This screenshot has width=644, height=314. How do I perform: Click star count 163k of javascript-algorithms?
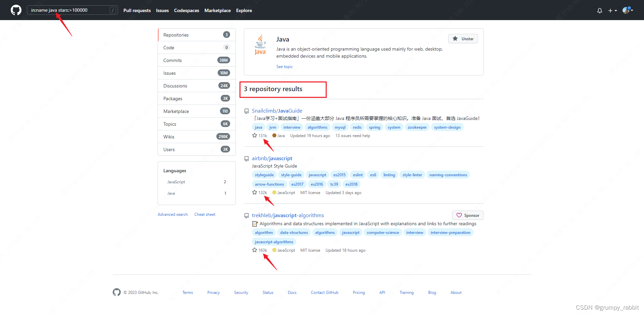click(260, 250)
